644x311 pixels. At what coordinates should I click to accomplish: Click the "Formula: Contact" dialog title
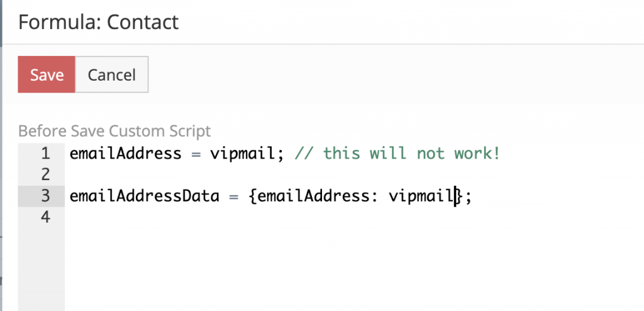(x=98, y=22)
